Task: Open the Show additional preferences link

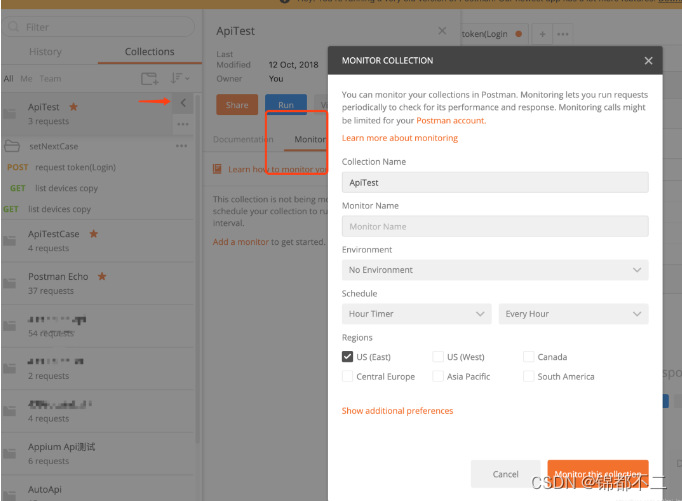Action: pyautogui.click(x=397, y=411)
